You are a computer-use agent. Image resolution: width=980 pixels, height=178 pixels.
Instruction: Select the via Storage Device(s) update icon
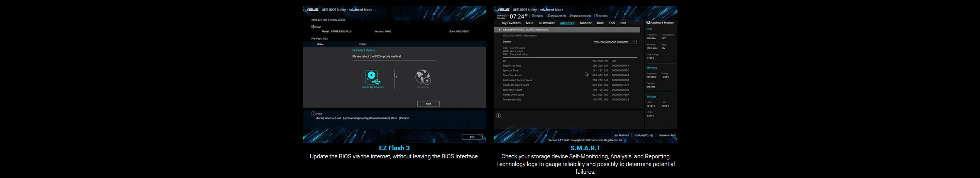tap(372, 78)
